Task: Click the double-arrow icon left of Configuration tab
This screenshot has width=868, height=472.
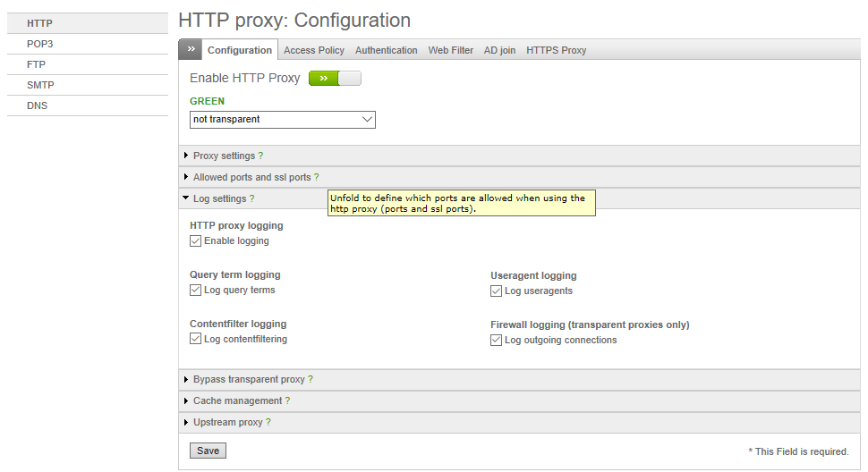Action: pos(191,49)
